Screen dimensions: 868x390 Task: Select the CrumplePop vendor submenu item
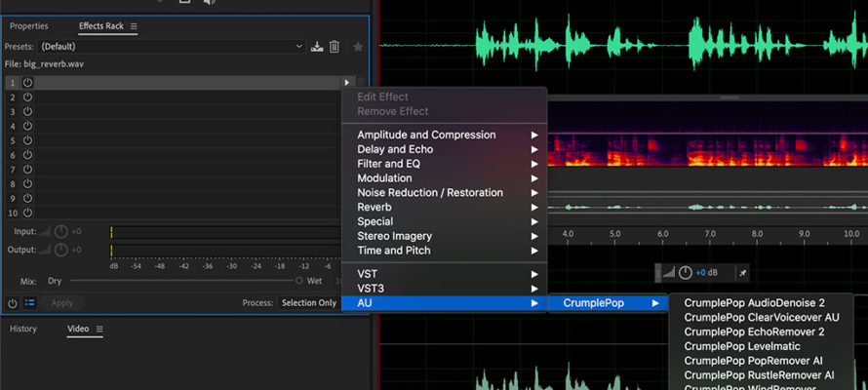pyautogui.click(x=608, y=302)
